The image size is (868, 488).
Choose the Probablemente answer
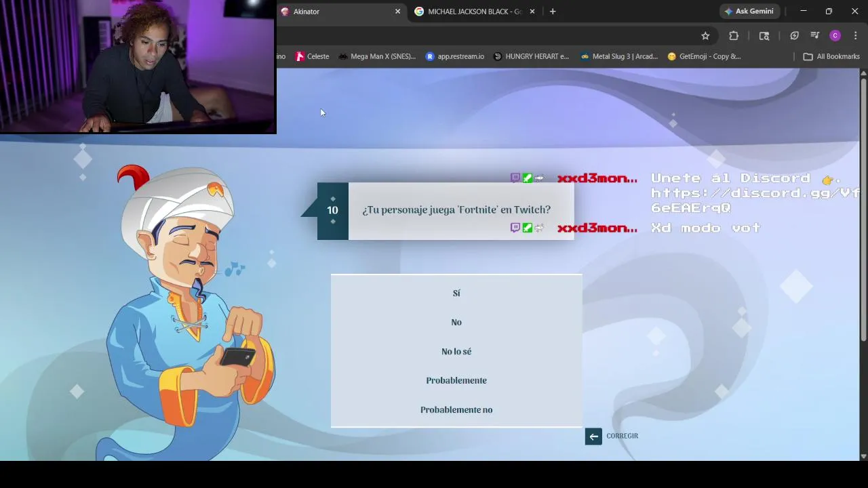[456, 380]
